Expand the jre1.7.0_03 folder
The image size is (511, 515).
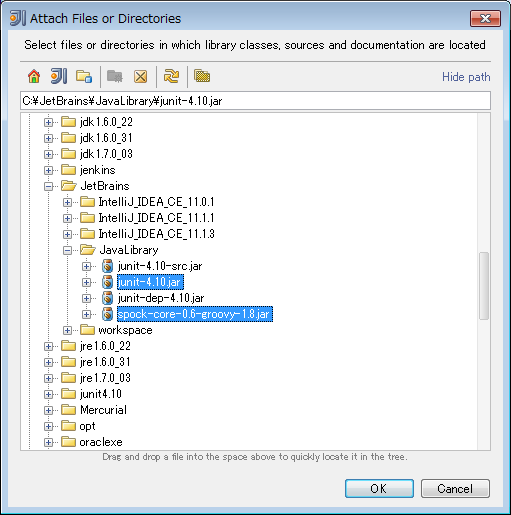(x=49, y=378)
